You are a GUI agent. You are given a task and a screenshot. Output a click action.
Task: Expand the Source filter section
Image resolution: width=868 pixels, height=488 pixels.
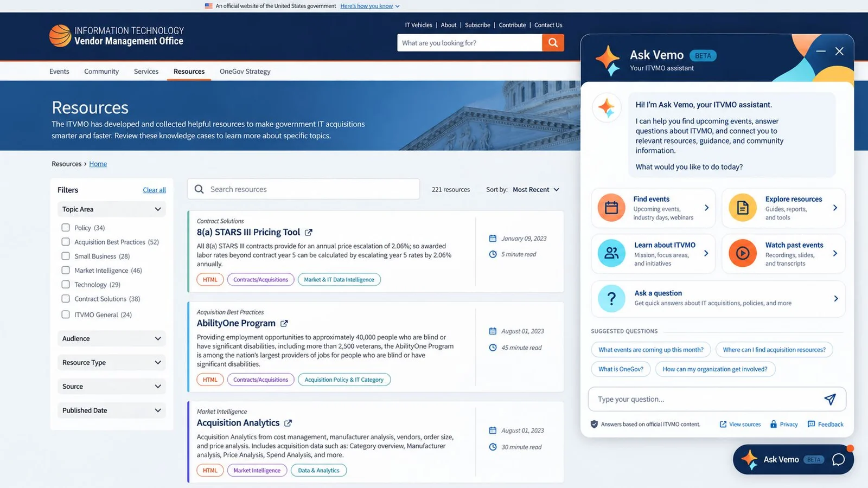(x=112, y=387)
